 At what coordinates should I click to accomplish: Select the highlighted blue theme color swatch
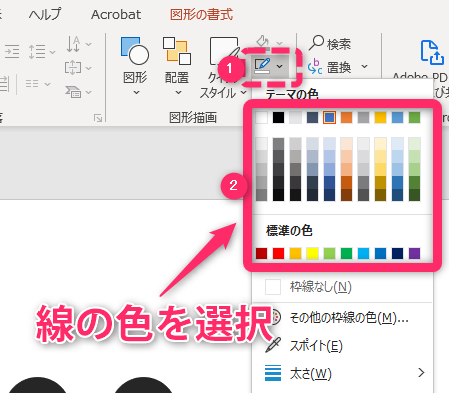(x=329, y=117)
